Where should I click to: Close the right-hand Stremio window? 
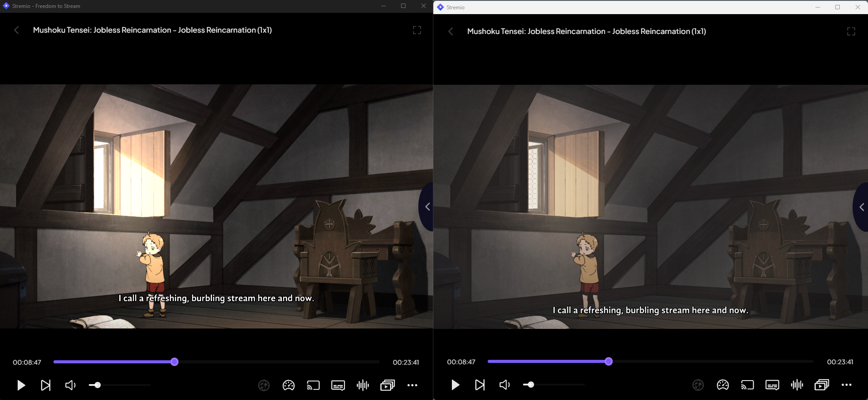pos(858,7)
